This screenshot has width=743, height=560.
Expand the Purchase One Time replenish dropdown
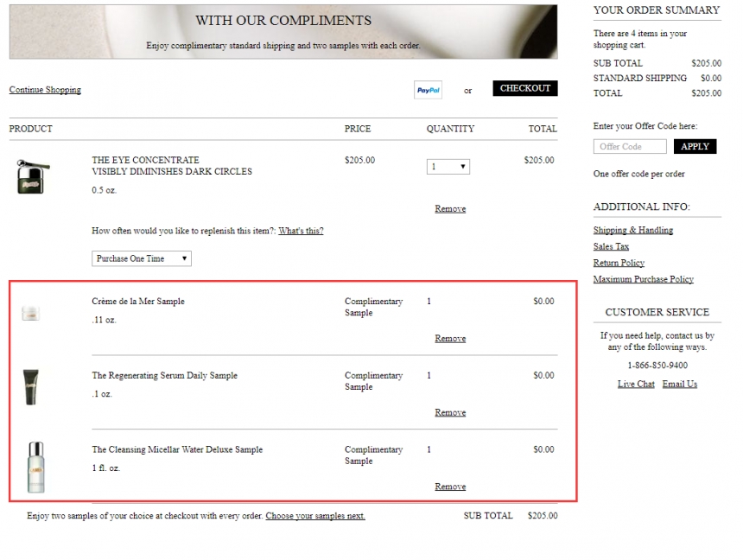(x=142, y=258)
